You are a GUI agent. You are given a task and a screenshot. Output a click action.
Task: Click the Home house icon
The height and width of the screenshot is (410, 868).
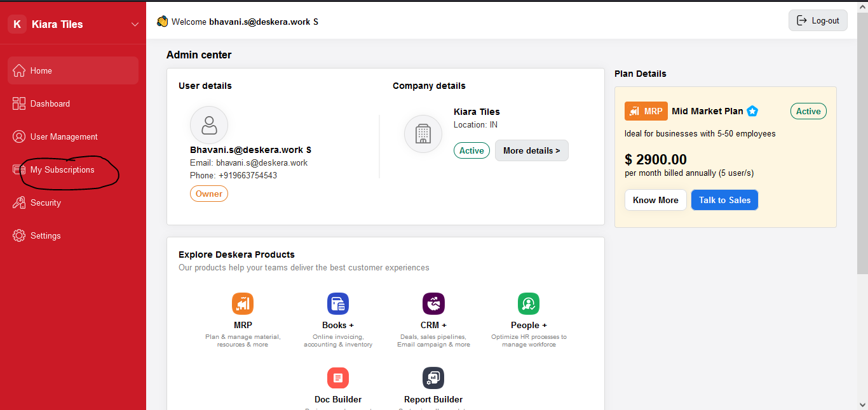click(x=19, y=70)
